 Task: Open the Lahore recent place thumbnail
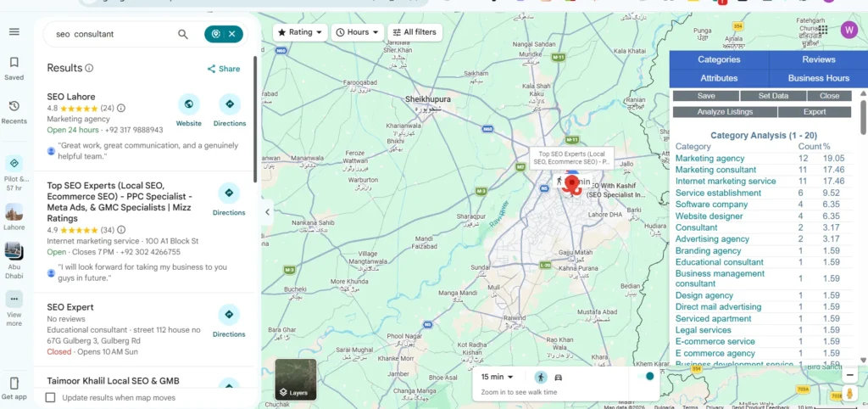(x=14, y=212)
